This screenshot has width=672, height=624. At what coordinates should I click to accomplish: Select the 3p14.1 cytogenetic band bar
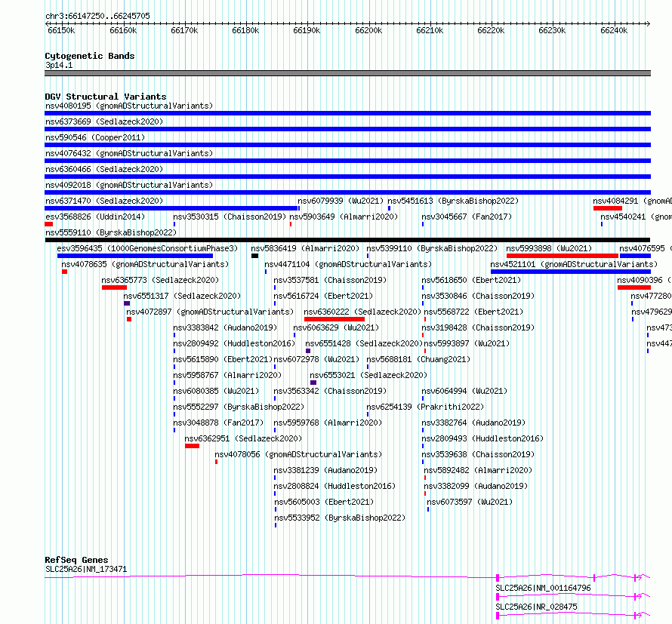(x=347, y=73)
